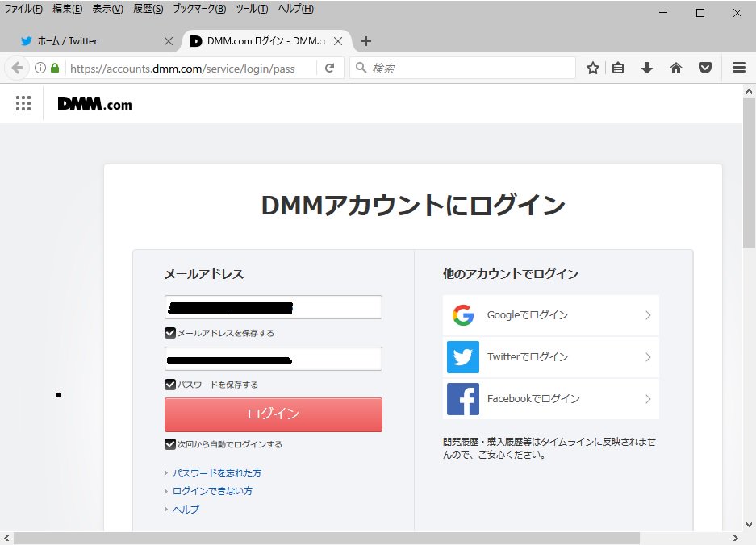
Task: Click the browser URL address bar
Action: point(190,68)
